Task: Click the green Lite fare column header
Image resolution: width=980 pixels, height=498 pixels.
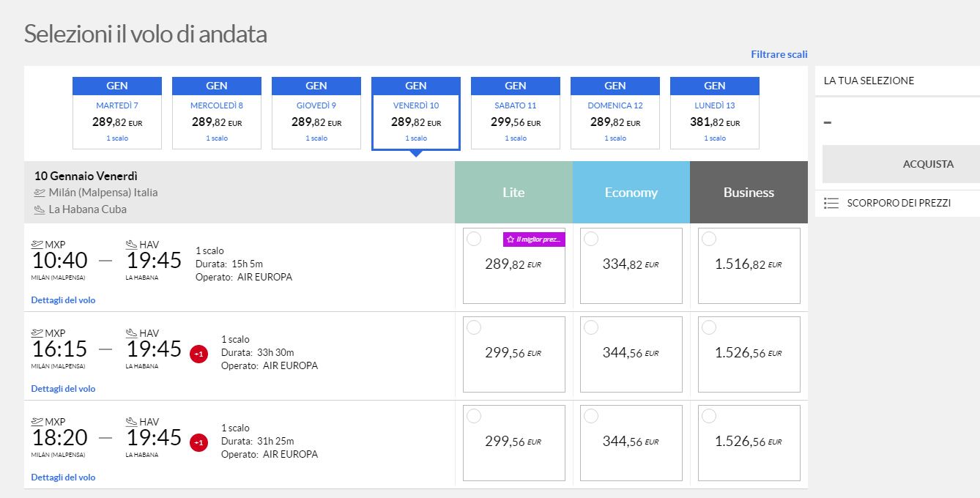Action: (513, 193)
